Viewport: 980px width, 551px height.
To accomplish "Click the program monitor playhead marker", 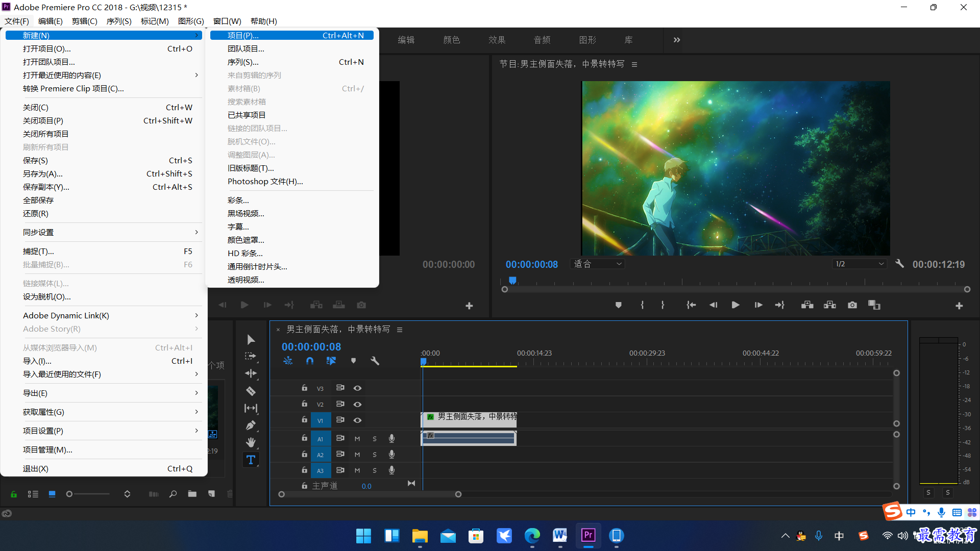I will tap(512, 280).
